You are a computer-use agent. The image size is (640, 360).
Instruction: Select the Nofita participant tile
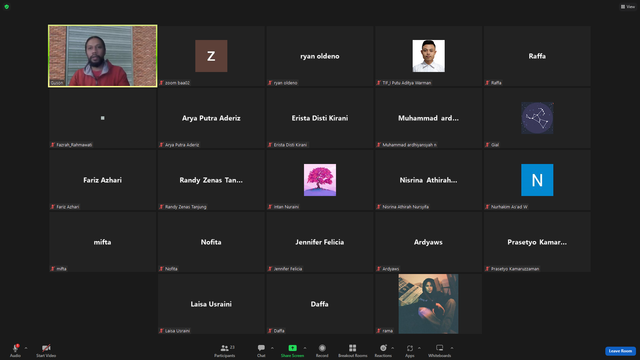(x=211, y=242)
